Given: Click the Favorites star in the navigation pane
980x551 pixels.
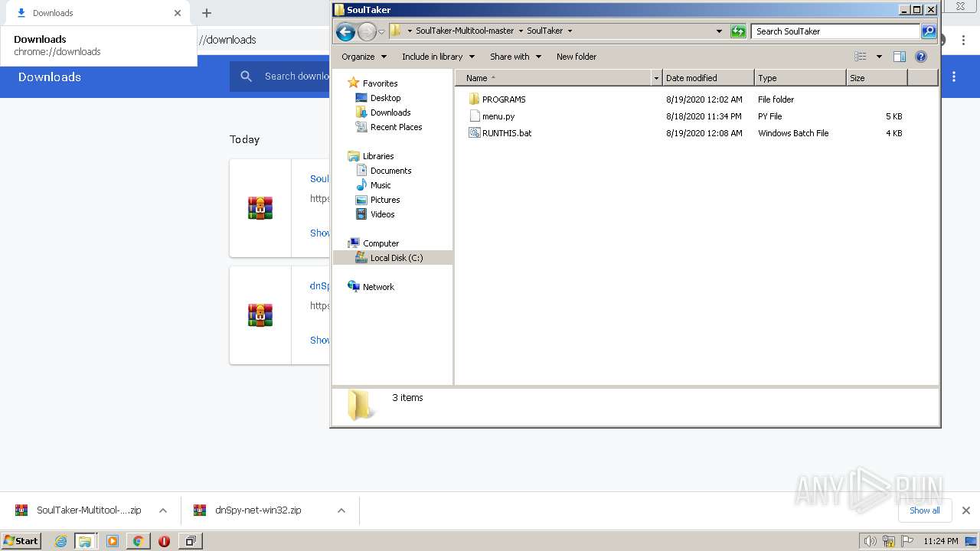Looking at the screenshot, I should 354,83.
